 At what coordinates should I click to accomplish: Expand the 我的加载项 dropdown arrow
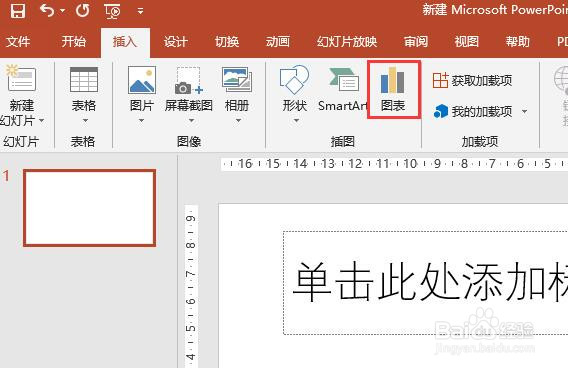click(525, 111)
